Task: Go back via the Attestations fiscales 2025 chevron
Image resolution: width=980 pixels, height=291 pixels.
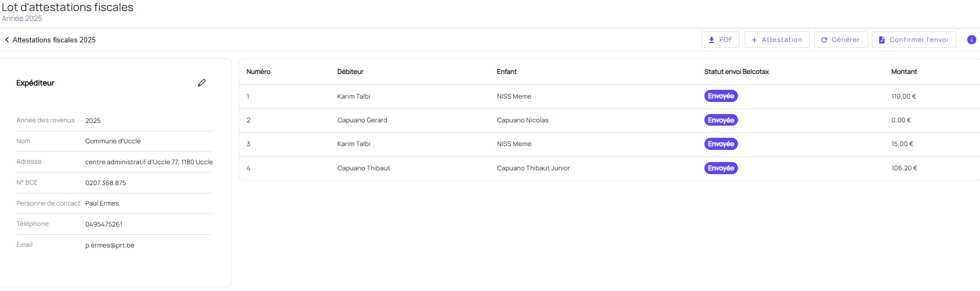Action: [7, 40]
